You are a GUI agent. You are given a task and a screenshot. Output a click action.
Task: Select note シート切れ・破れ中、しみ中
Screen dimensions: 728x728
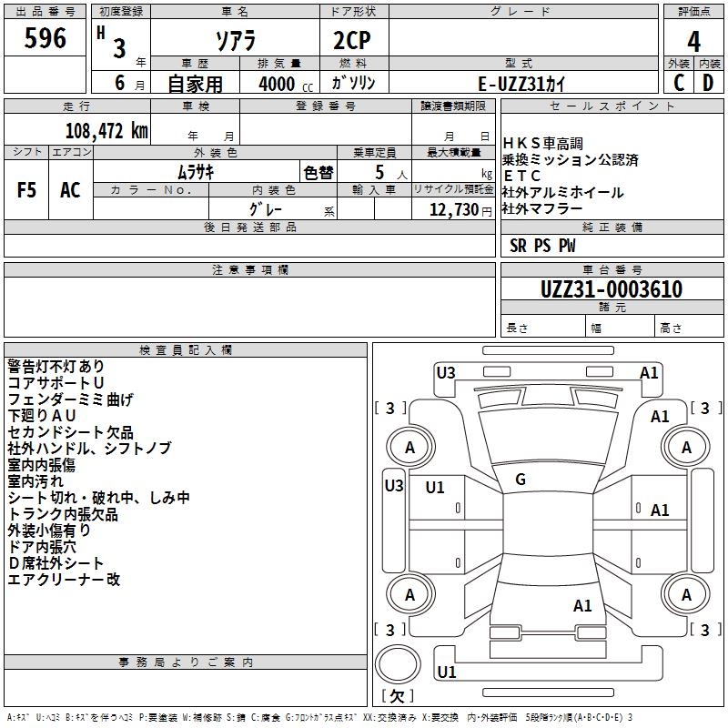pyautogui.click(x=98, y=498)
